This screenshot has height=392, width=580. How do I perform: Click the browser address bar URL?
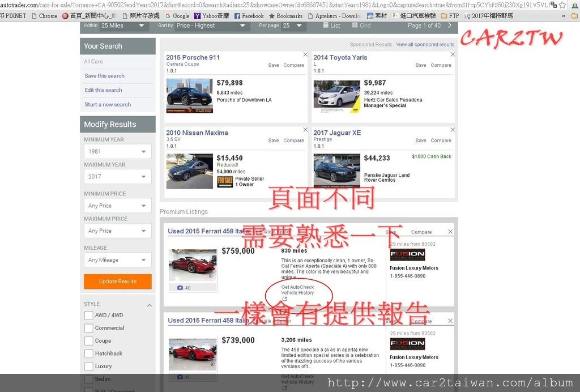(x=275, y=5)
